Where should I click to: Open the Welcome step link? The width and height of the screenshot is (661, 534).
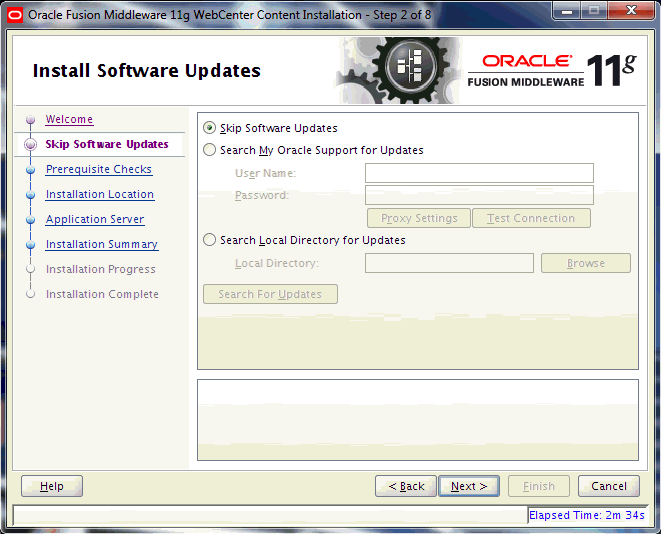pyautogui.click(x=69, y=119)
